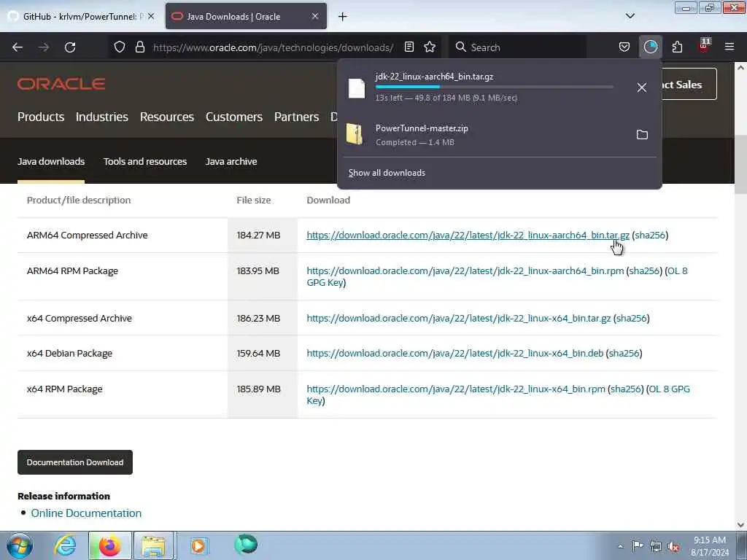Image resolution: width=747 pixels, height=560 pixels.
Task: Click the oracle.com address bar URL
Action: [273, 47]
